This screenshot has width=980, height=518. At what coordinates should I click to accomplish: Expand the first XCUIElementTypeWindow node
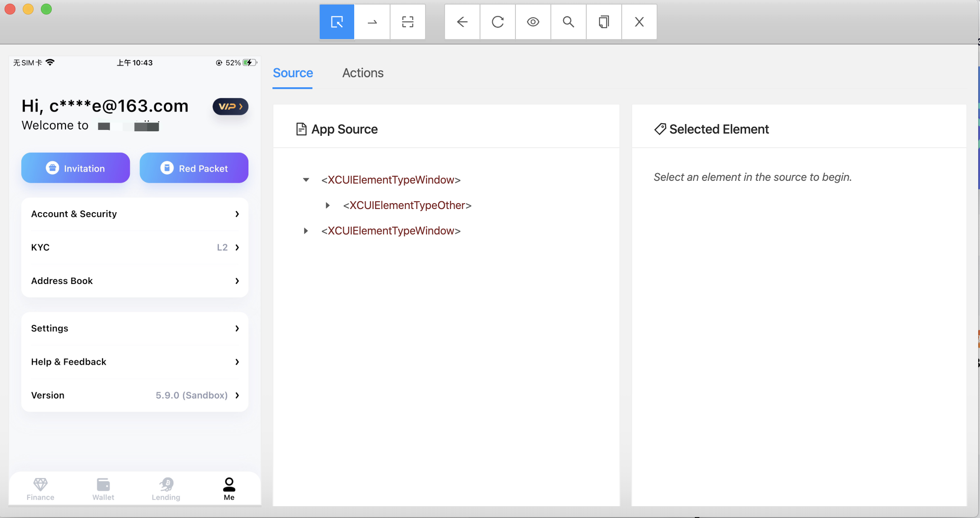click(x=306, y=179)
